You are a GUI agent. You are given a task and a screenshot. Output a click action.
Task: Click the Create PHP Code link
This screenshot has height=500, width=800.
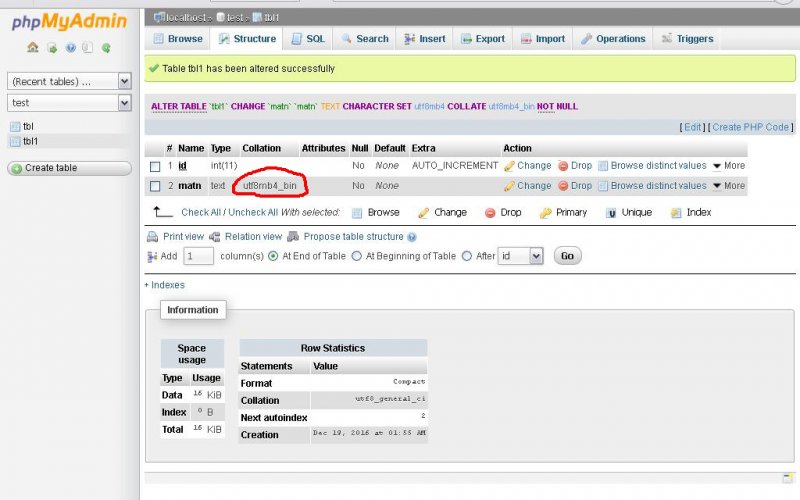coord(751,127)
